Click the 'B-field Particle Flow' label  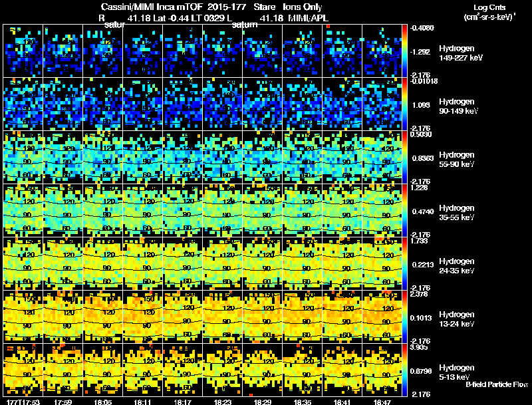coord(497,384)
